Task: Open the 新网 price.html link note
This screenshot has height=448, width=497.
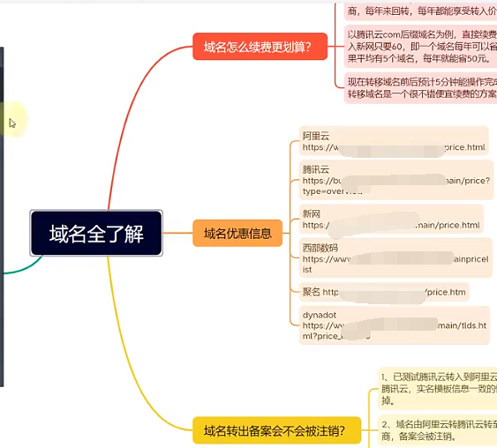Action: point(391,219)
